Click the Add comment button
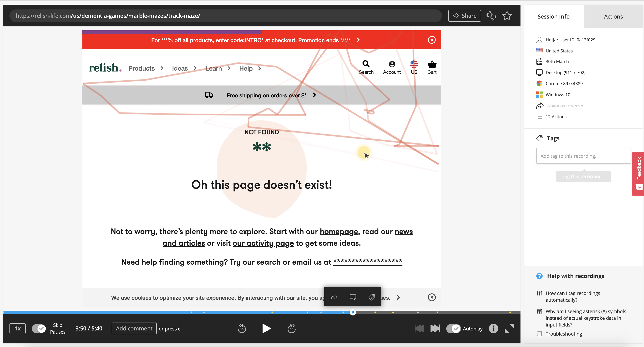Viewport: 644px width, 347px height. (x=134, y=328)
